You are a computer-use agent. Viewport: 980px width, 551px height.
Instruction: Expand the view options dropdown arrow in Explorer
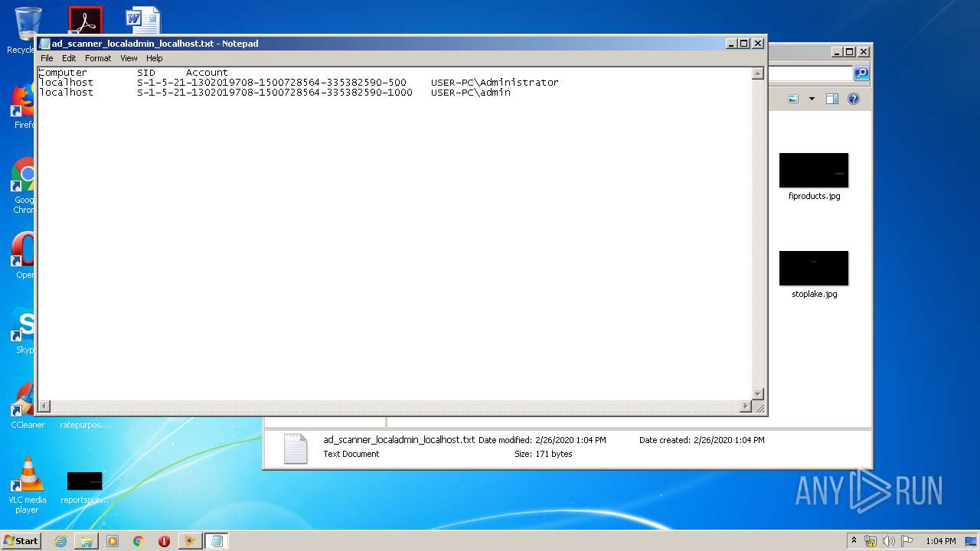click(x=812, y=99)
